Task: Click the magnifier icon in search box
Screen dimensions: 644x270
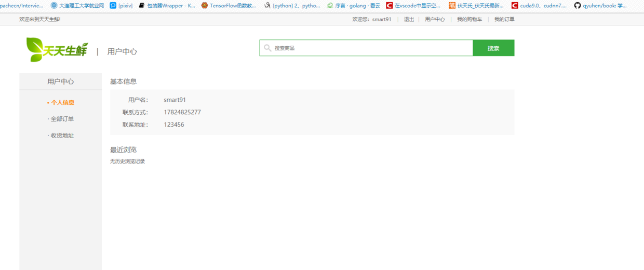Action: point(267,48)
